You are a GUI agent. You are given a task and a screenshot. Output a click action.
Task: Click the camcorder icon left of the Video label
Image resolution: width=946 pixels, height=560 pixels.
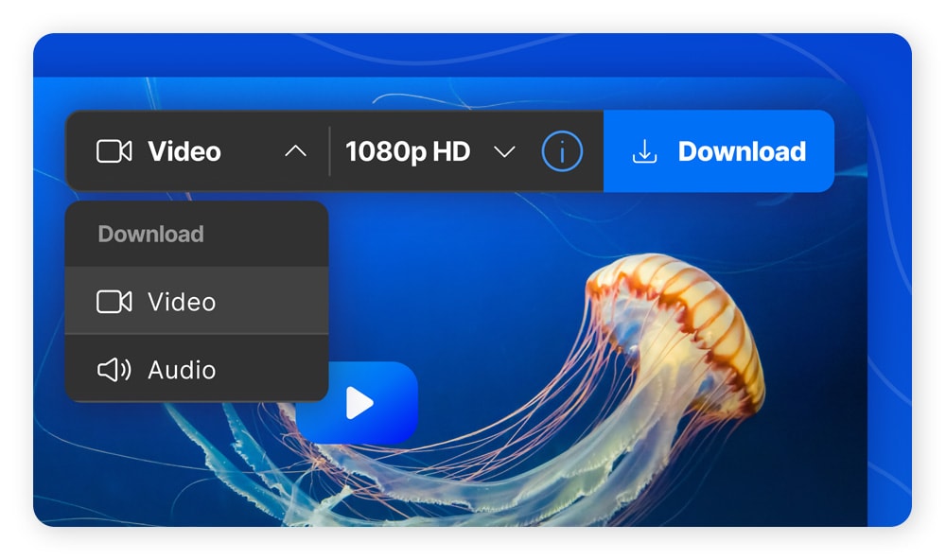tap(115, 150)
